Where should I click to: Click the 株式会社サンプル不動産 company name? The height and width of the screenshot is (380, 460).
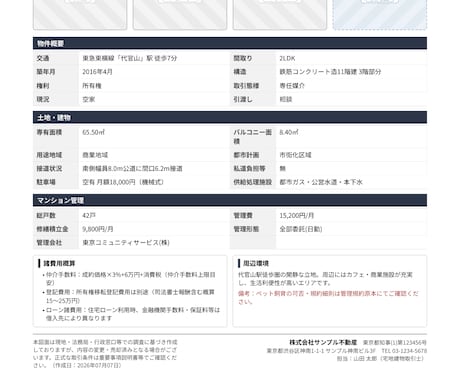point(323,343)
